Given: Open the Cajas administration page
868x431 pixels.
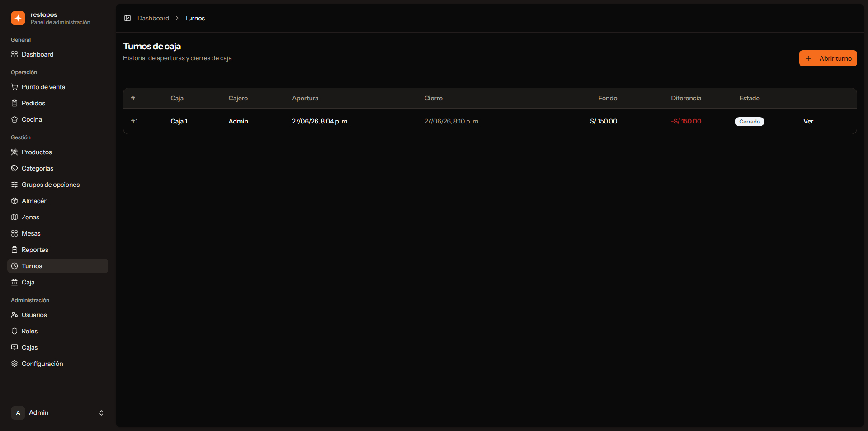Looking at the screenshot, I should [x=58, y=347].
